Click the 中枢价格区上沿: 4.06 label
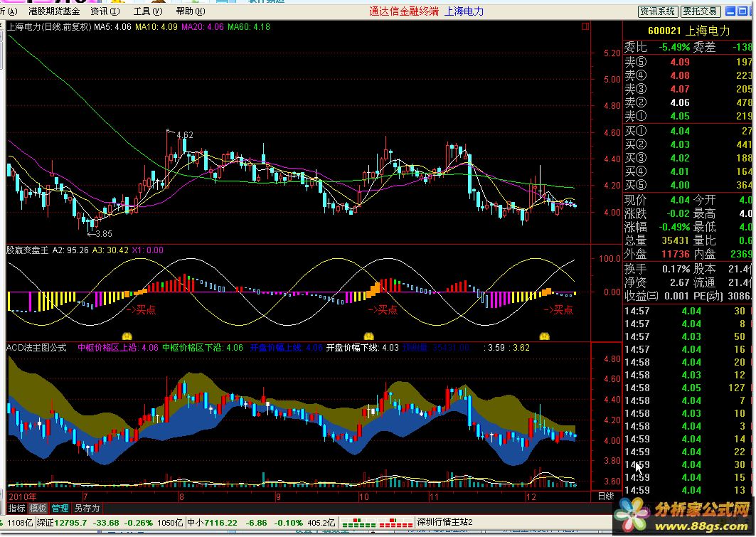The image size is (756, 537). [118, 348]
